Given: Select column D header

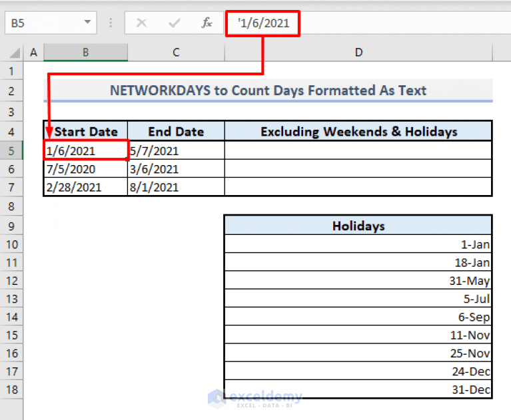Looking at the screenshot, I should point(358,53).
